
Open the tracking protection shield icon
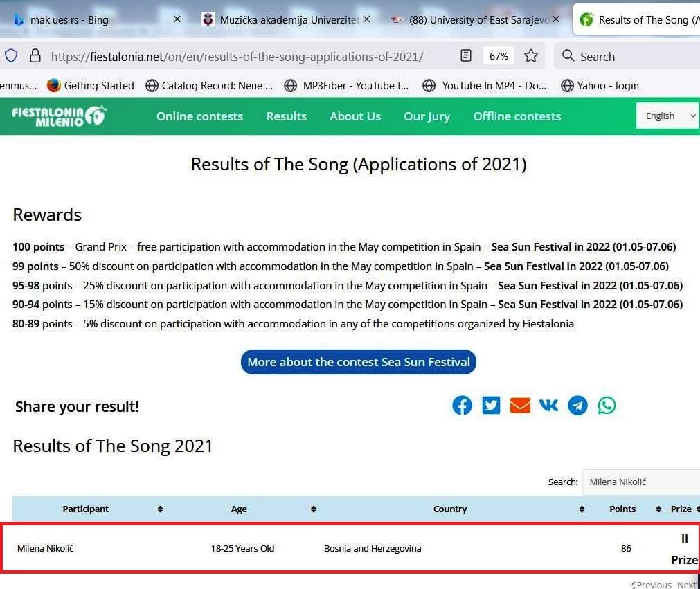click(x=11, y=56)
